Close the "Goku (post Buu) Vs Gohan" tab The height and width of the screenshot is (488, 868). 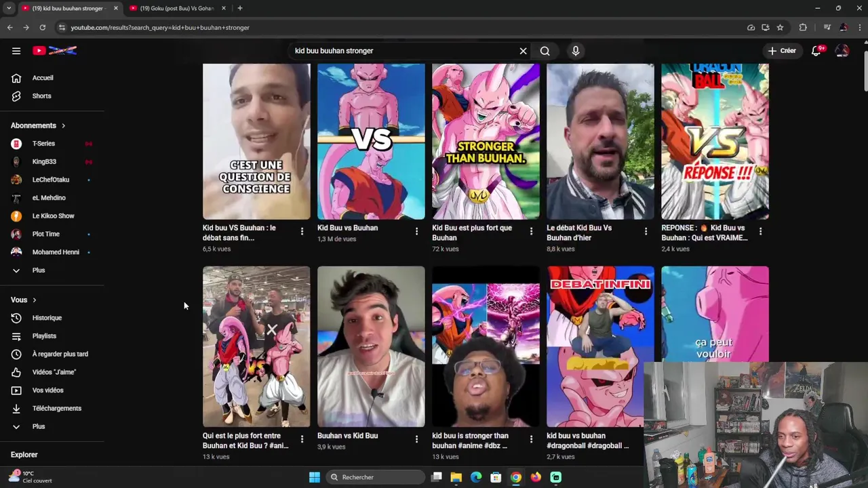click(x=224, y=8)
